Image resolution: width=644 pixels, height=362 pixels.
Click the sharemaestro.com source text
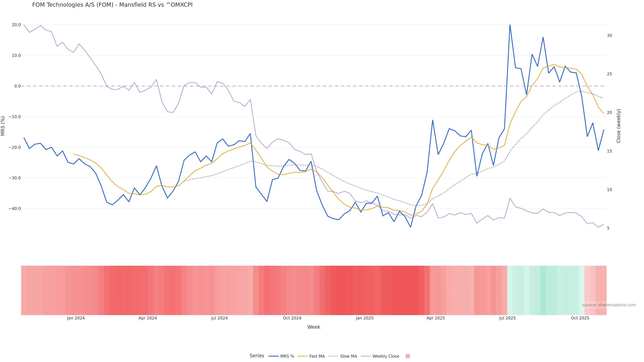click(608, 305)
